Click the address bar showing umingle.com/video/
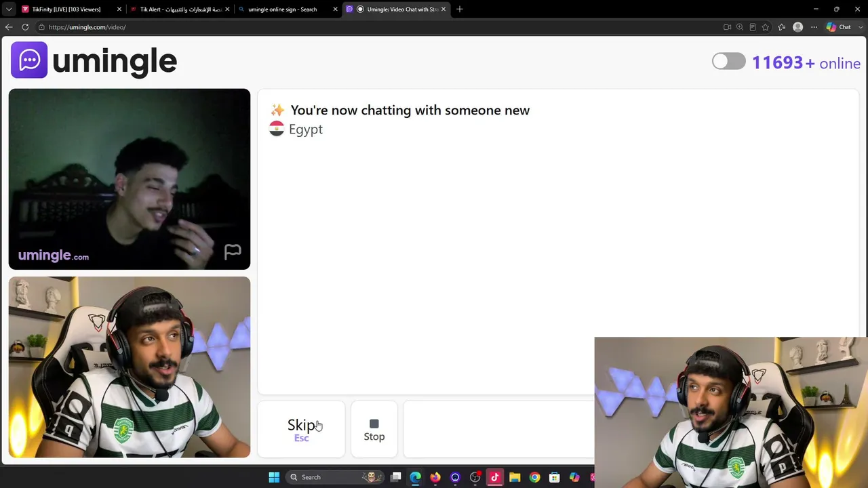Viewport: 868px width, 488px height. (380, 27)
